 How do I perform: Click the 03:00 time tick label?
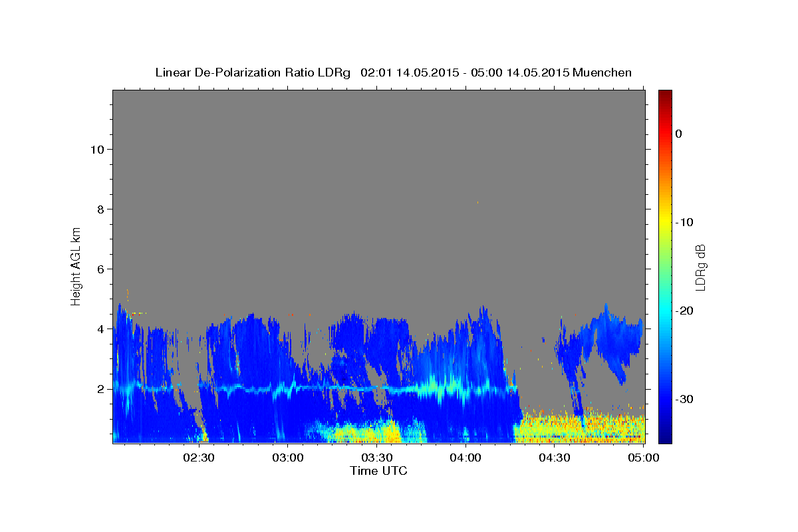pyautogui.click(x=288, y=457)
